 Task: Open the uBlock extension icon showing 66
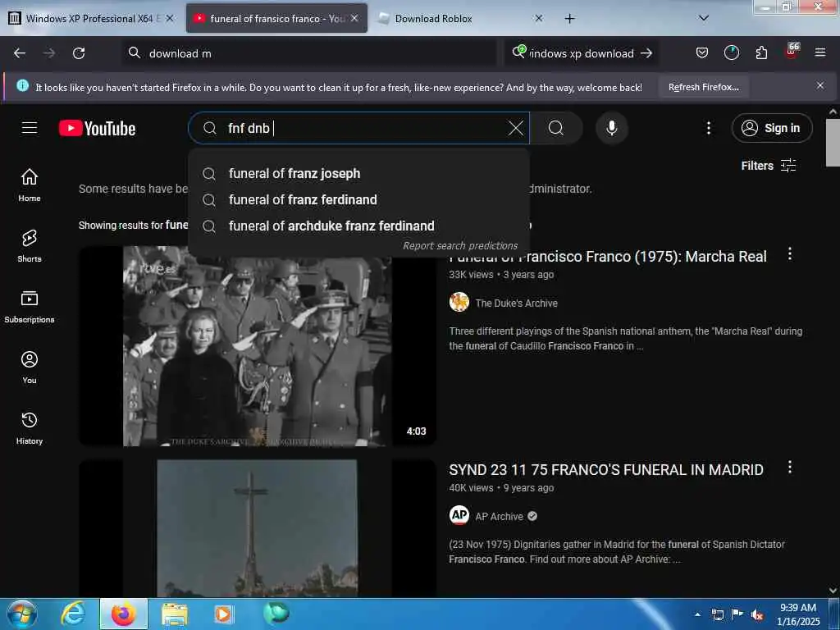tap(792, 52)
